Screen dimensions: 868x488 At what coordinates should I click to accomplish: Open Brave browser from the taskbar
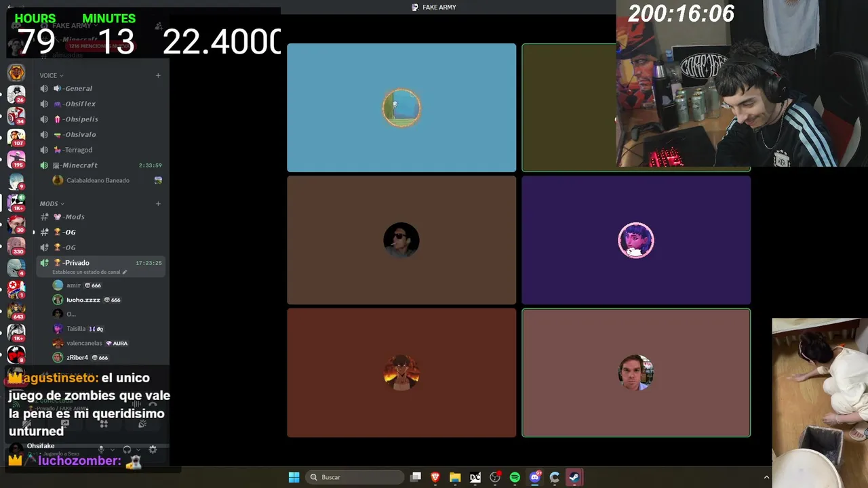tap(435, 477)
